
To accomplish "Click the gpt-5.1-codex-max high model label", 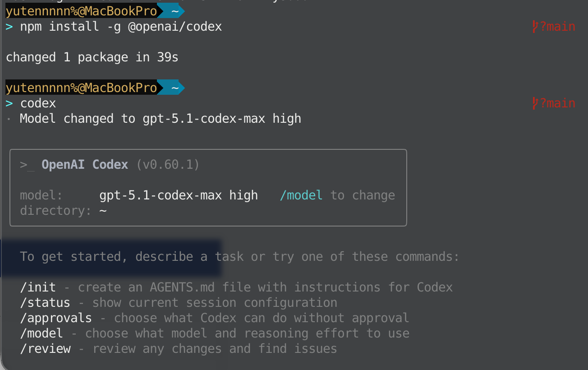I will tap(179, 195).
